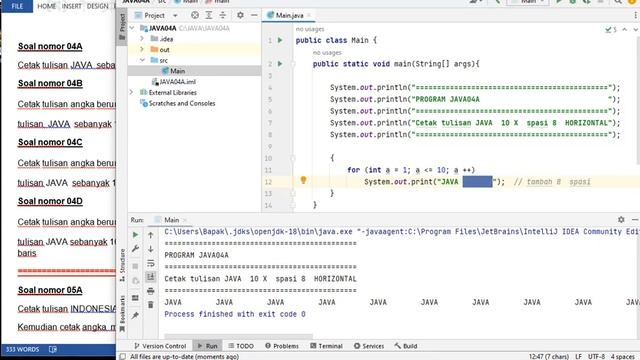Click the 12:47 caret position in status bar
This screenshot has width=640, height=360.
click(548, 356)
